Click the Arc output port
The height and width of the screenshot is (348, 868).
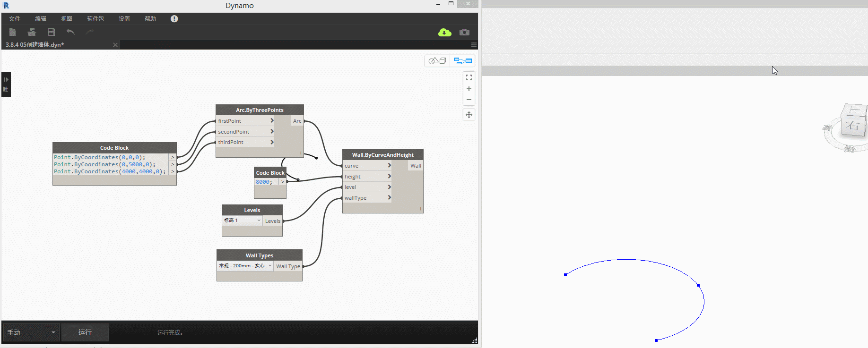click(297, 121)
